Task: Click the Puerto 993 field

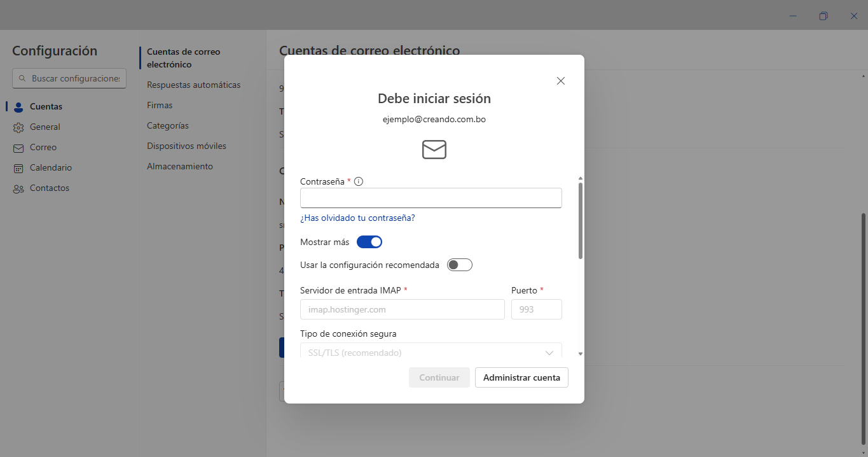Action: click(537, 309)
